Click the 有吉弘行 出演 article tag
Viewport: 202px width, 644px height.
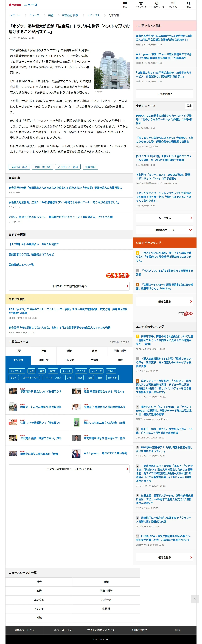pyautogui.click(x=19, y=167)
